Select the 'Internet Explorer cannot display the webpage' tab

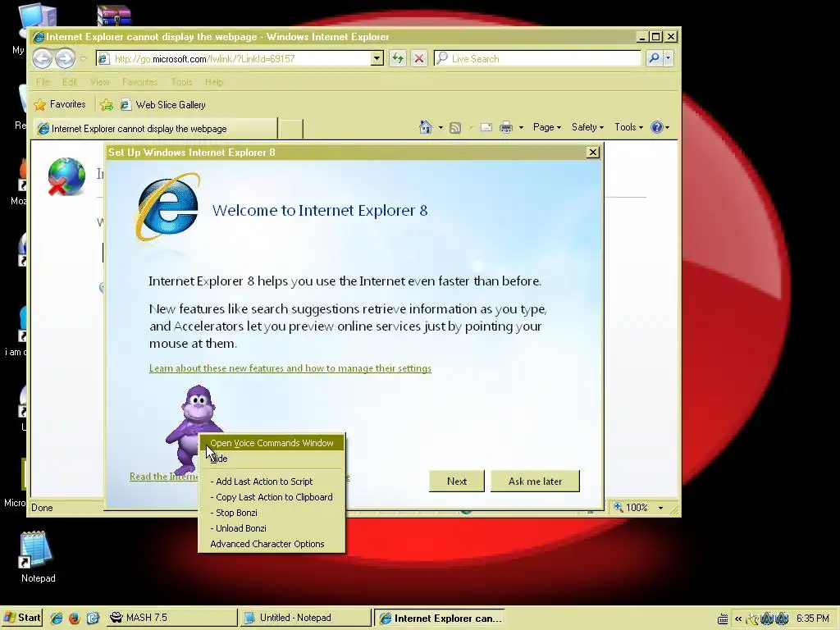155,129
